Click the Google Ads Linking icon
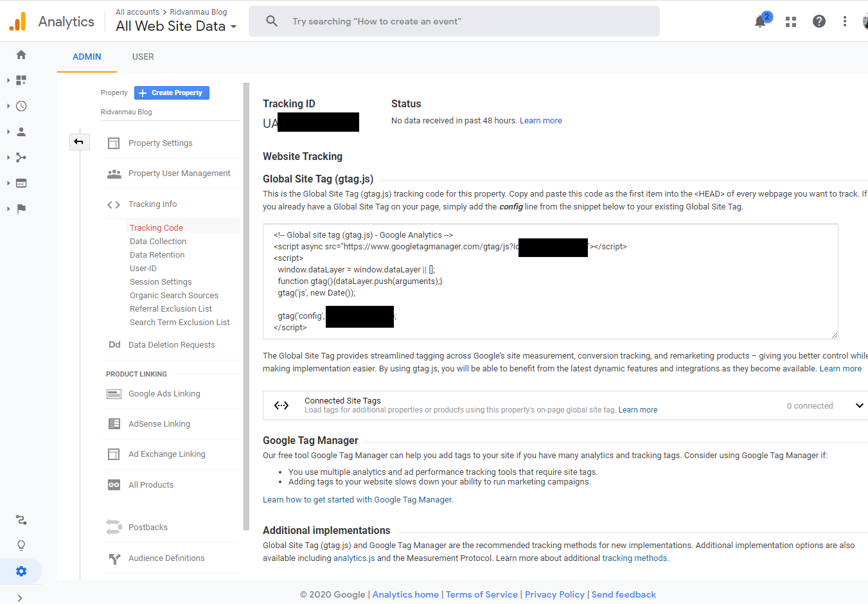This screenshot has width=868, height=604. [x=114, y=394]
